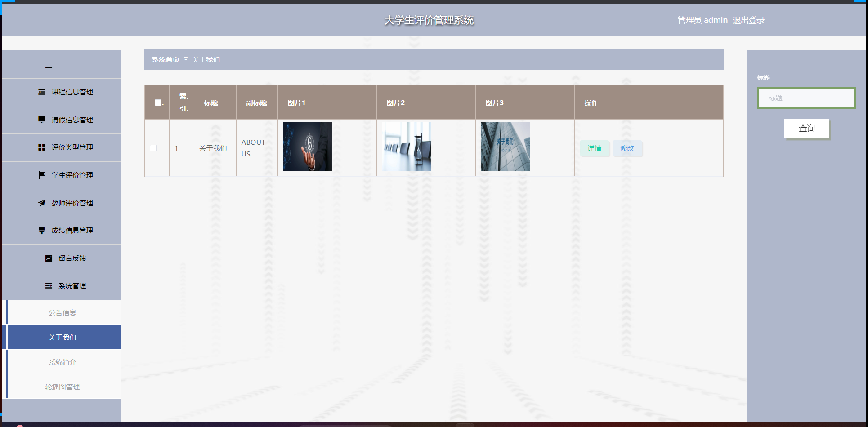
Task: Select 关于我们 submenu item
Action: [x=63, y=337]
